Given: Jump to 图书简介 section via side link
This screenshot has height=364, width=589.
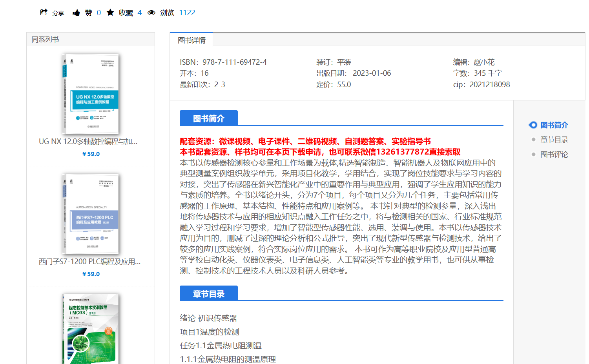Looking at the screenshot, I should (554, 125).
